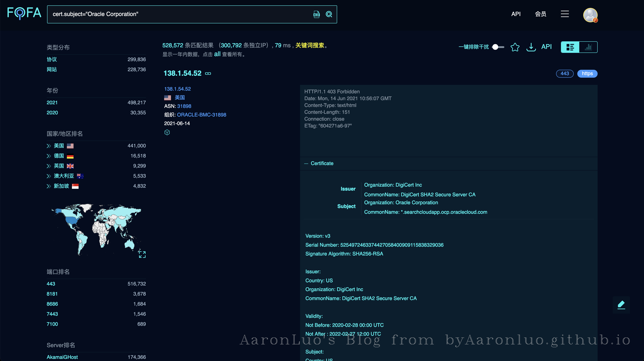The image size is (644, 361).
Task: Click the magnifier search icon
Action: 329,14
